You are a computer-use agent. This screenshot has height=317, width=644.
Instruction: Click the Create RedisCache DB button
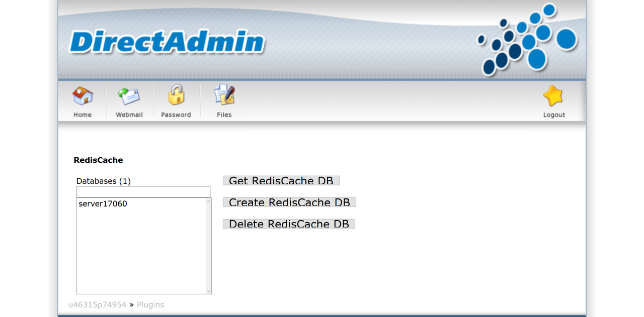tap(290, 202)
